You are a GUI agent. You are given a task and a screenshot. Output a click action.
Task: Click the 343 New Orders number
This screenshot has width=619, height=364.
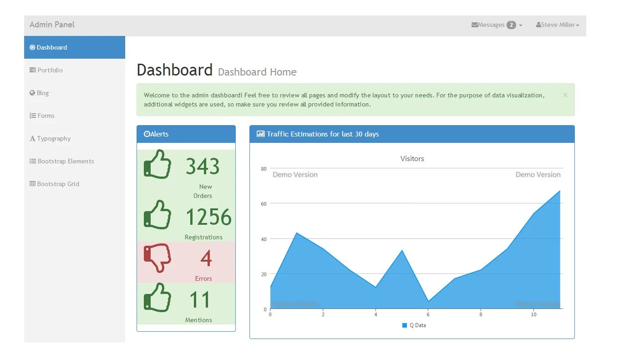point(203,167)
